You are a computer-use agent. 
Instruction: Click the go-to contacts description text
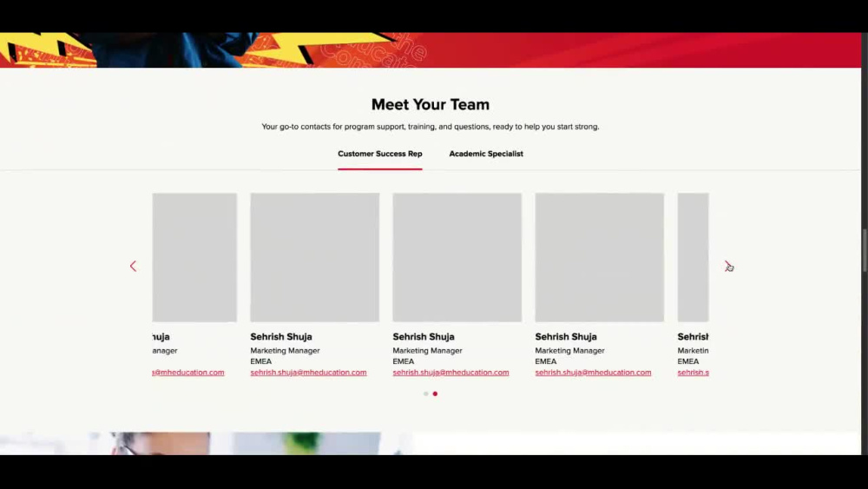431,127
